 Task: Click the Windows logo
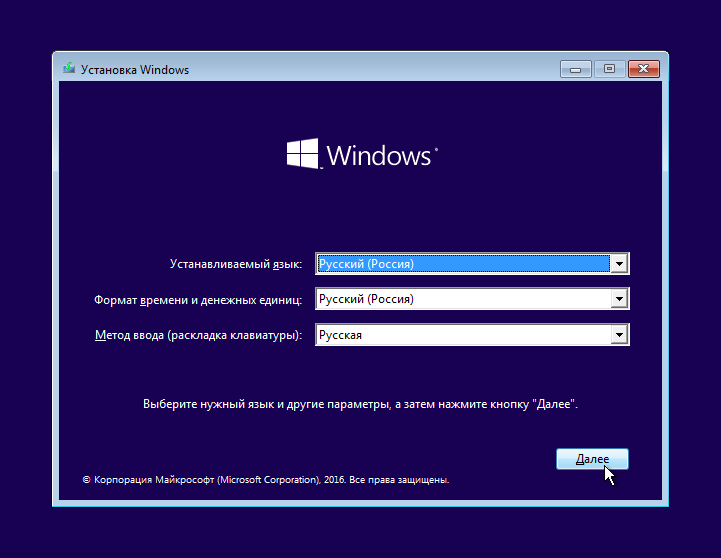[x=362, y=154]
